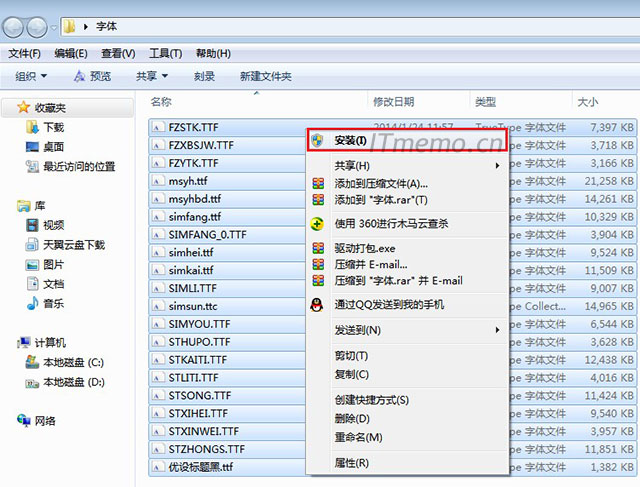Select file STKAITI.TTF

[198, 360]
